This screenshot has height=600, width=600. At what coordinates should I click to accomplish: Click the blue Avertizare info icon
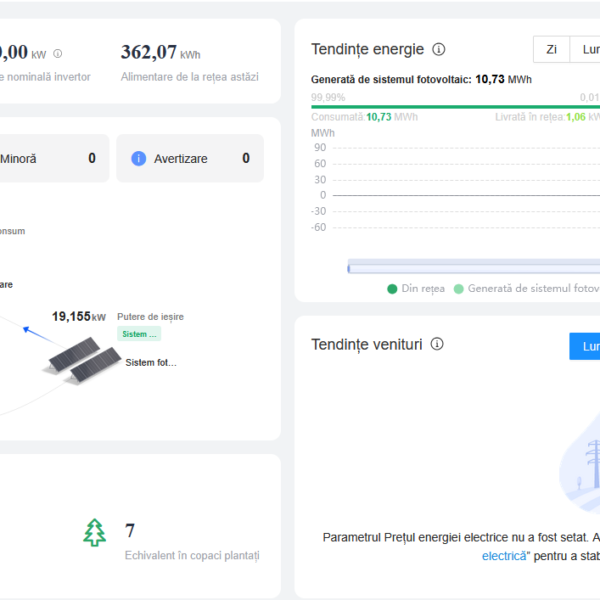(139, 158)
